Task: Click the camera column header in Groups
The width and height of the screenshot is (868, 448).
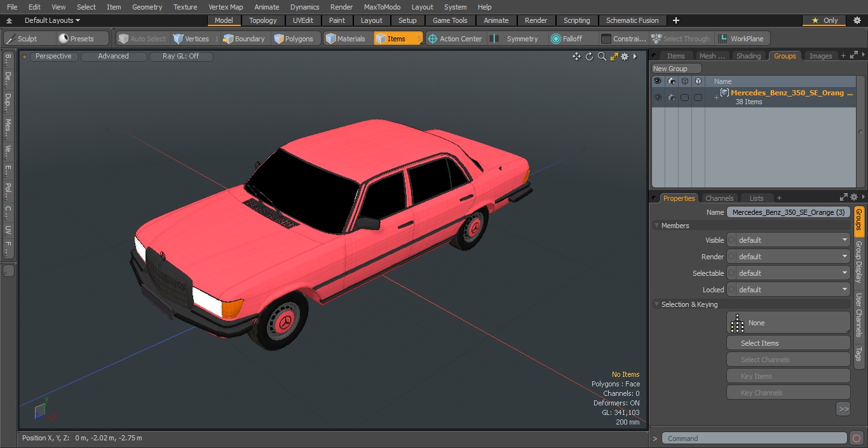Action: 672,81
